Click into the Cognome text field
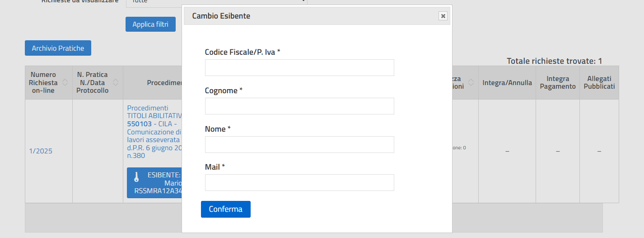Image resolution: width=644 pixels, height=238 pixels. click(x=299, y=106)
